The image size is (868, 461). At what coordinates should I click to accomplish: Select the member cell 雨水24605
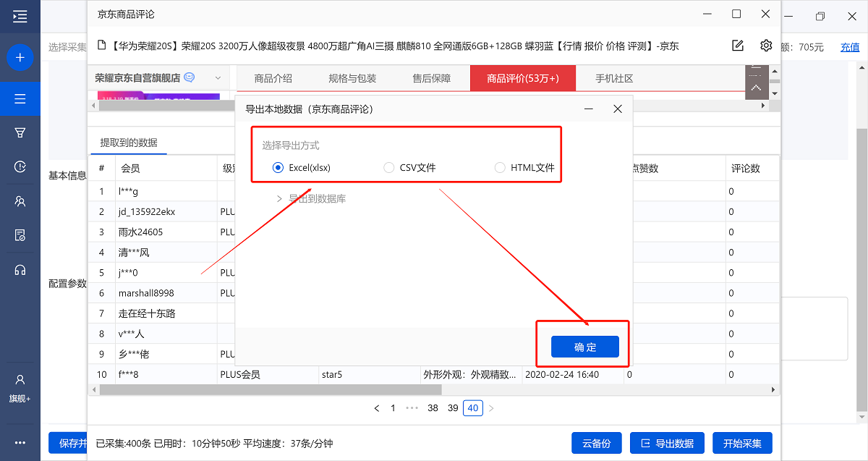click(x=166, y=232)
